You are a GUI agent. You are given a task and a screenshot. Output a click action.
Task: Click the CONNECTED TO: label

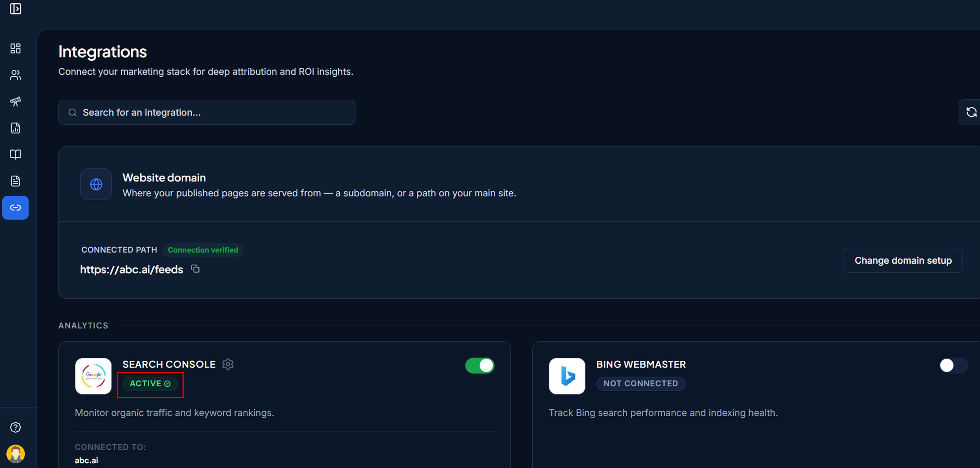[110, 447]
